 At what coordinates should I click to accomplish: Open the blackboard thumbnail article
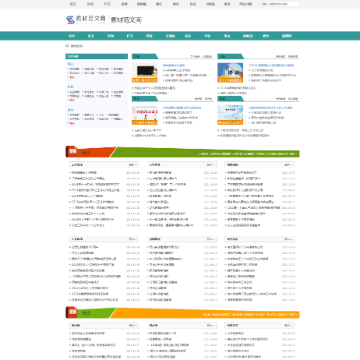point(145,73)
